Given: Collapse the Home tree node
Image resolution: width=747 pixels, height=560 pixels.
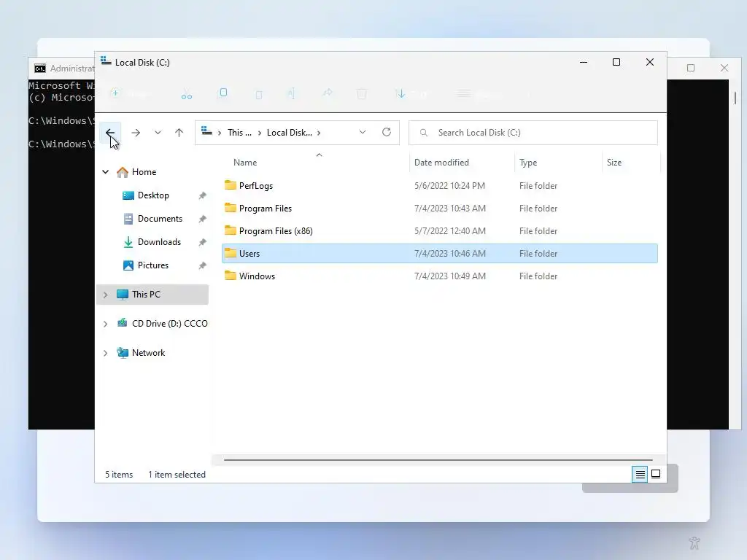Looking at the screenshot, I should click(x=105, y=172).
